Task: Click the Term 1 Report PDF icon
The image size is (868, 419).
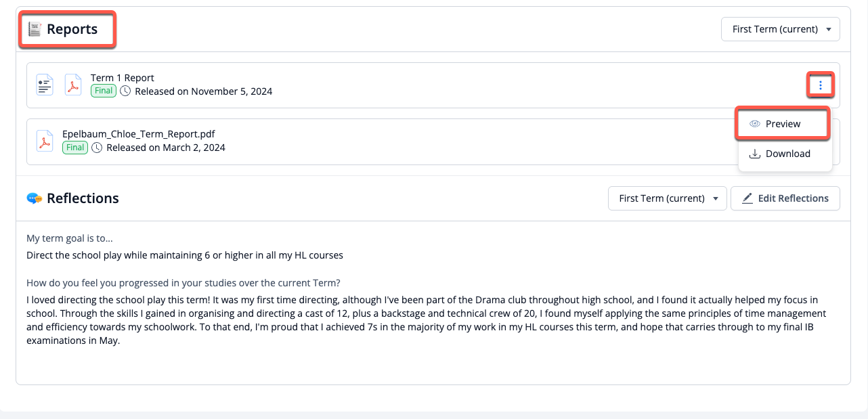Action: 72,85
